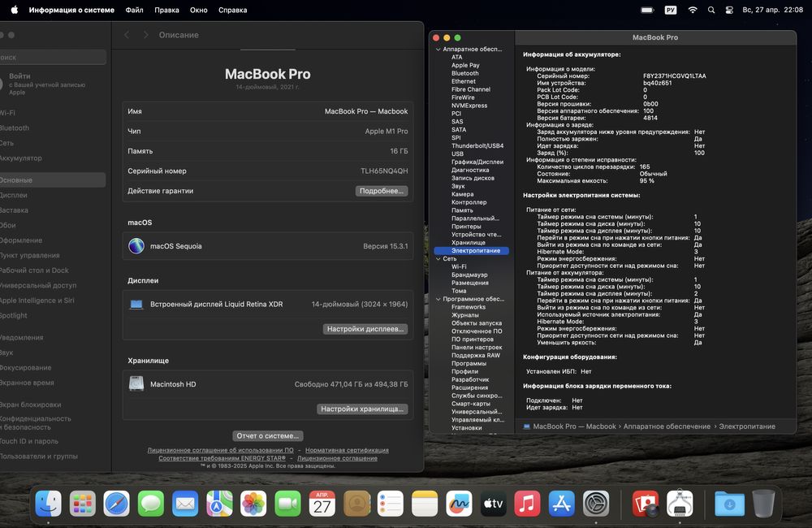Collapse the Сеть tree section
The height and width of the screenshot is (528, 812).
pyautogui.click(x=438, y=258)
